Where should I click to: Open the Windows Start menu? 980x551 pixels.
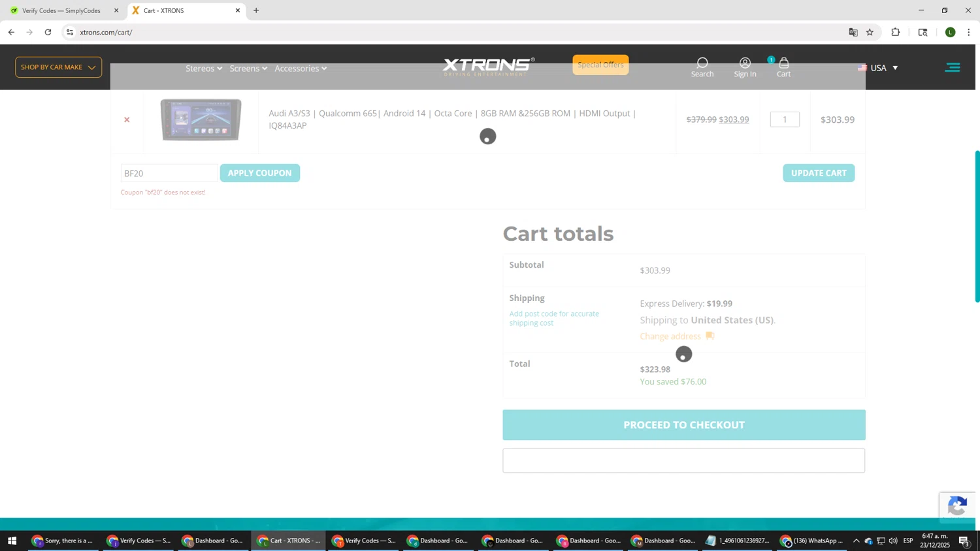[x=11, y=541]
